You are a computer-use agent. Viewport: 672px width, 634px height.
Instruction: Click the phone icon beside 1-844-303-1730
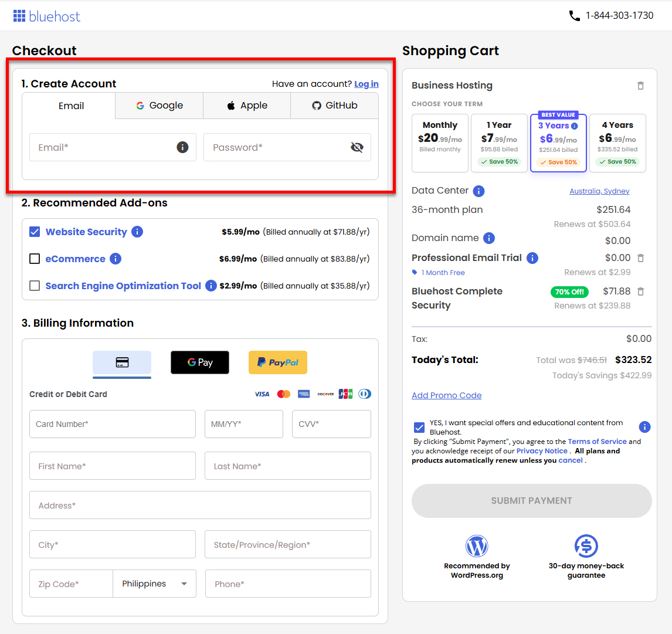coord(574,16)
